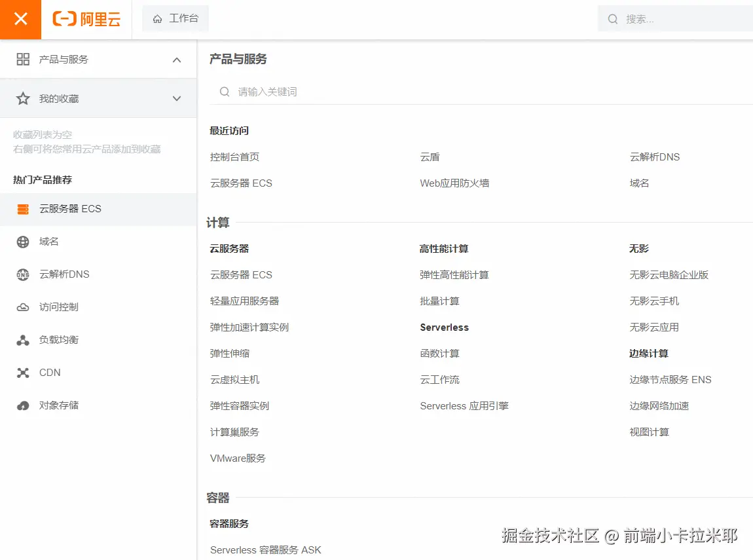Open 云服务器 ECS under 最近访问
Image resolution: width=753 pixels, height=560 pixels.
pos(241,183)
